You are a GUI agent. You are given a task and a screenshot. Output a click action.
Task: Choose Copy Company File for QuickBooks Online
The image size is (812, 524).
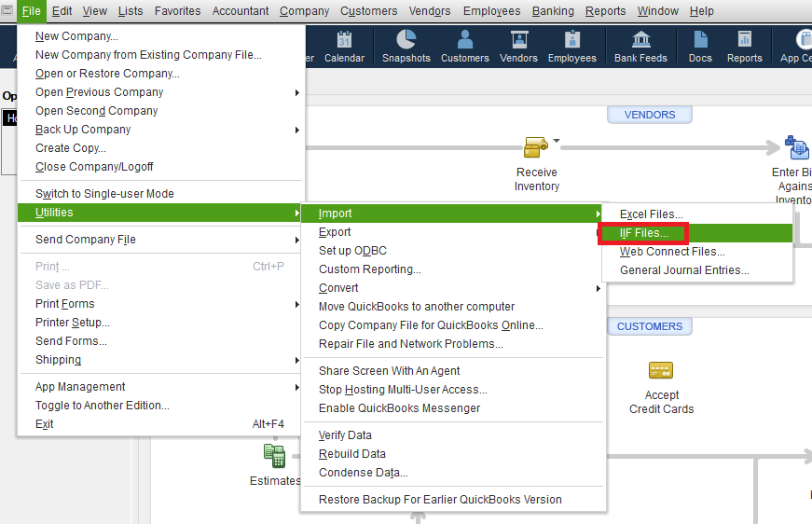pyautogui.click(x=452, y=325)
